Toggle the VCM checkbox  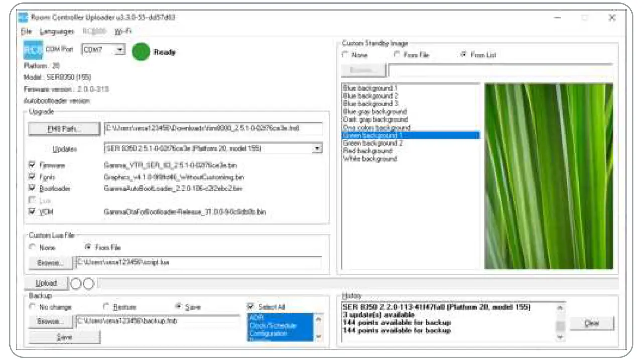point(33,212)
